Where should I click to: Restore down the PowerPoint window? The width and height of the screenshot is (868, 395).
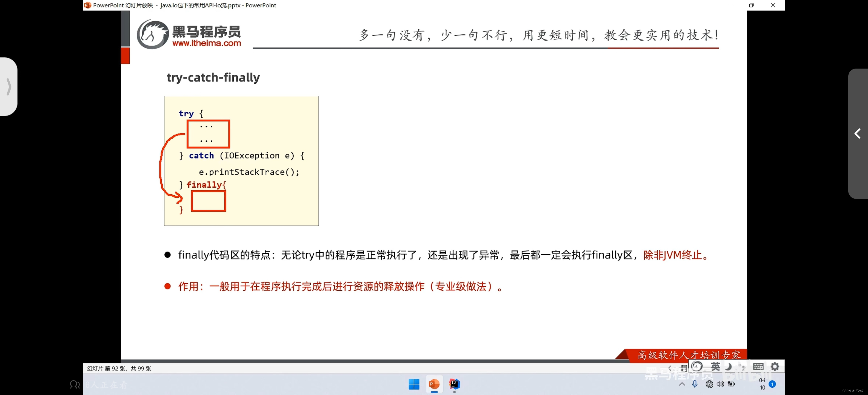click(x=751, y=5)
